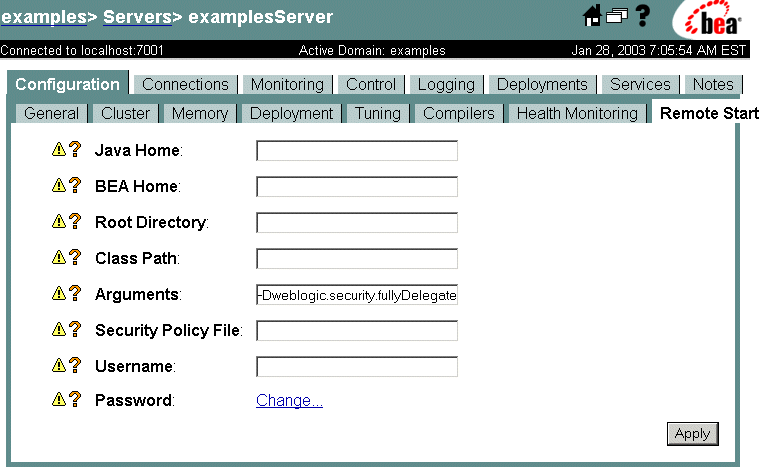Image resolution: width=765 pixels, height=470 pixels.
Task: Open the Control tab
Action: coord(371,84)
